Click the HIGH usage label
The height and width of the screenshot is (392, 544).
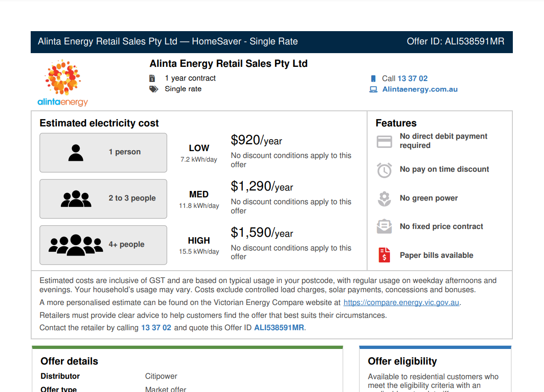pos(199,240)
